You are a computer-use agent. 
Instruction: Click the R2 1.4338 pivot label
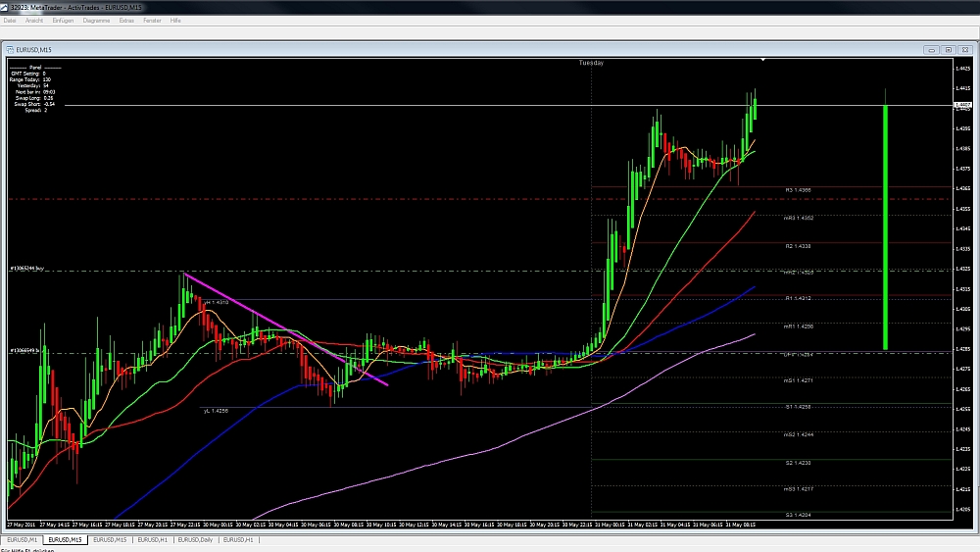pos(798,246)
